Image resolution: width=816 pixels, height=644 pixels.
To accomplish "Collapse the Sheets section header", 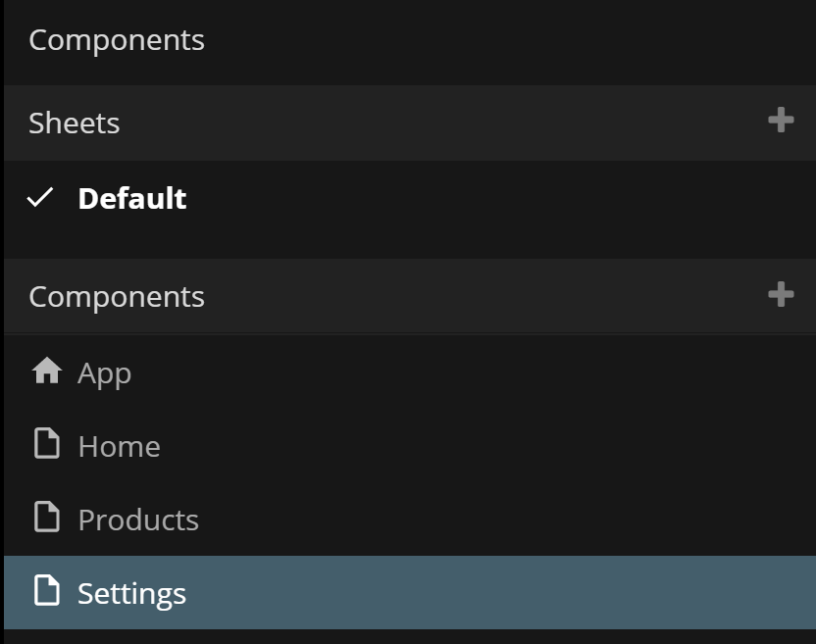I will [75, 123].
